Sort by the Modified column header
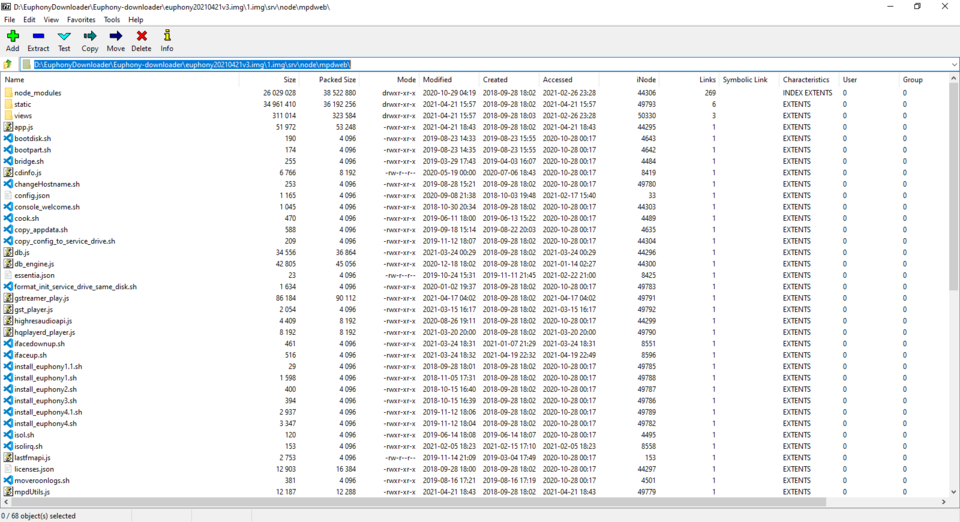The image size is (960, 522). tap(450, 80)
